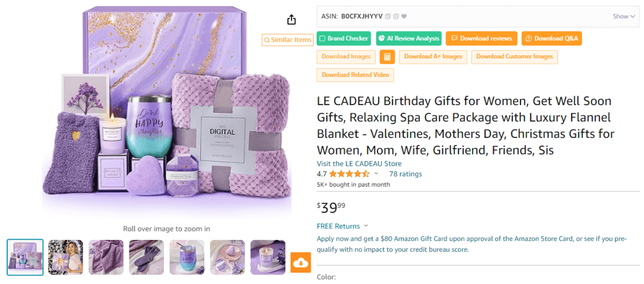Click Download Related Video button
Screen dimensions: 644x284
tap(355, 75)
